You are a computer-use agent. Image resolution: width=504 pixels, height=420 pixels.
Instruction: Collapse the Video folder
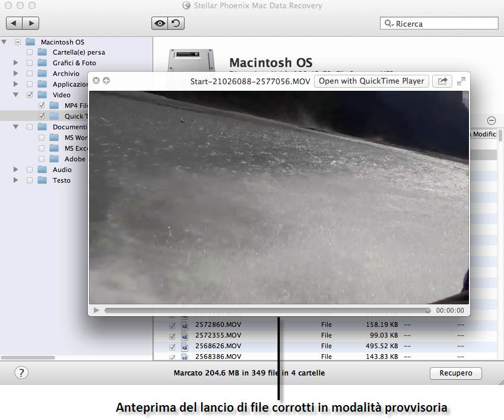(16, 95)
